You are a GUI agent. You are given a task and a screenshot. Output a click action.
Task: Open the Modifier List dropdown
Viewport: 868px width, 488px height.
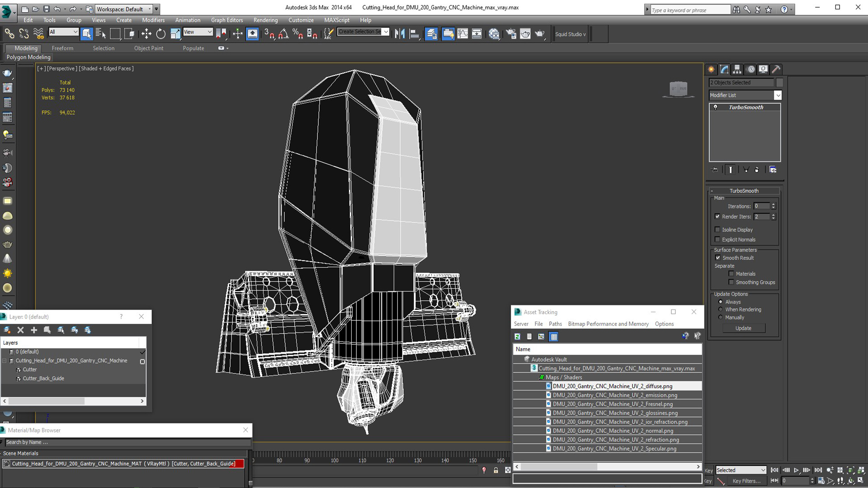tap(778, 95)
